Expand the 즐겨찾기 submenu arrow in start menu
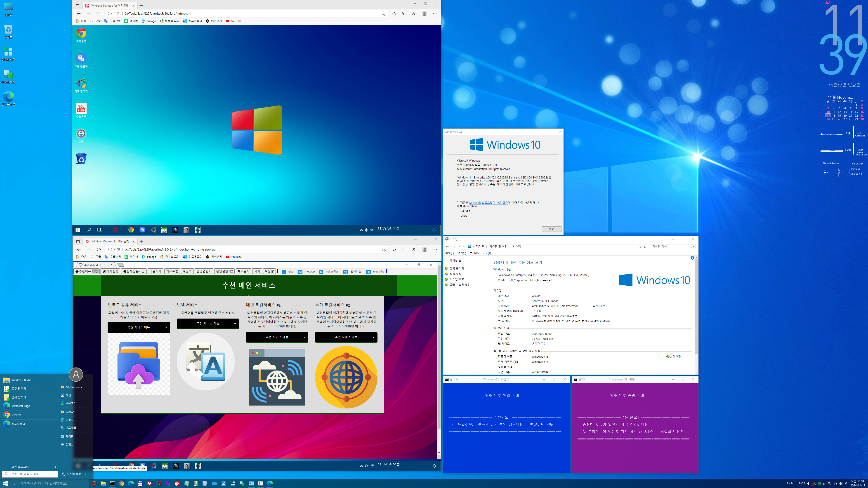The height and width of the screenshot is (488, 868). [89, 412]
